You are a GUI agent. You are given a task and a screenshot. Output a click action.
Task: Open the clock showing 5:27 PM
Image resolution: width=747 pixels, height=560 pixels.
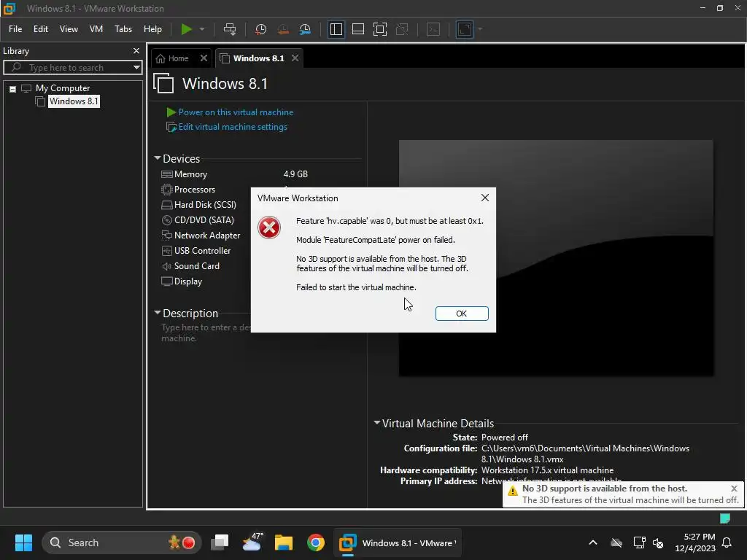(x=695, y=542)
